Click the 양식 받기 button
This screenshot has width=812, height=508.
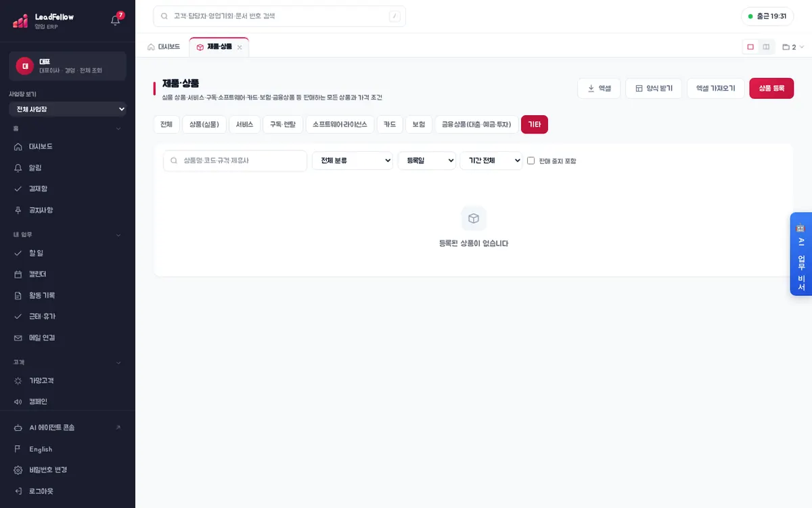[654, 88]
